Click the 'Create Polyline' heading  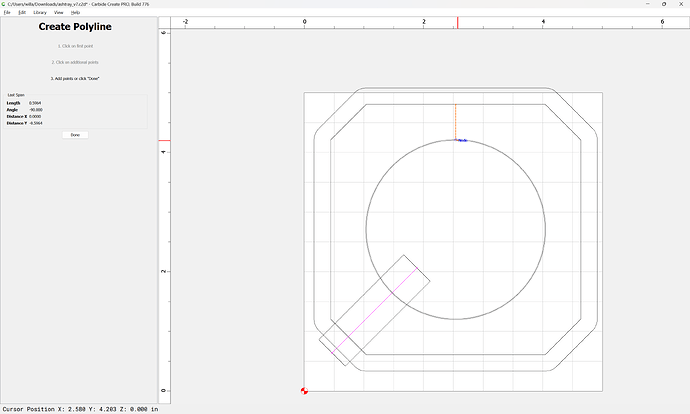coord(75,26)
